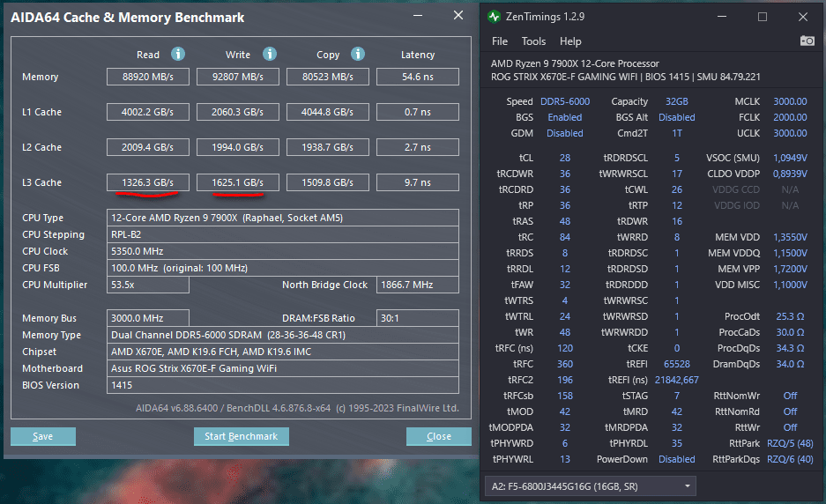This screenshot has height=504, width=826.
Task: Click the GDM Disabled value
Action: pos(565,133)
